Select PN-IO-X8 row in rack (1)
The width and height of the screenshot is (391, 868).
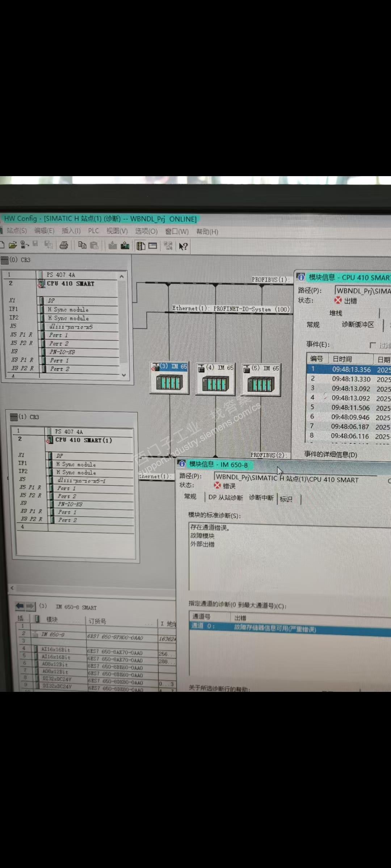(x=70, y=504)
